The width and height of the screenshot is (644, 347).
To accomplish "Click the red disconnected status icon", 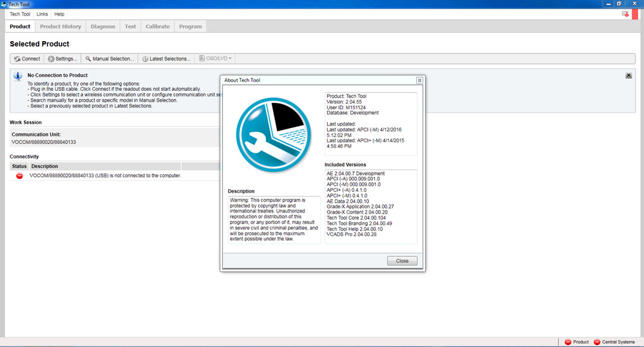I will [x=19, y=176].
